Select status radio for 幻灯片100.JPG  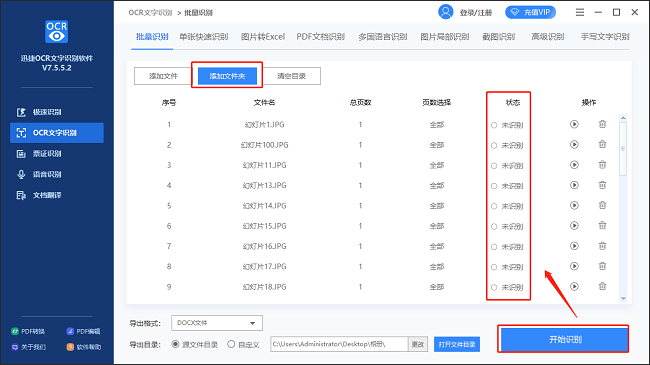(494, 146)
